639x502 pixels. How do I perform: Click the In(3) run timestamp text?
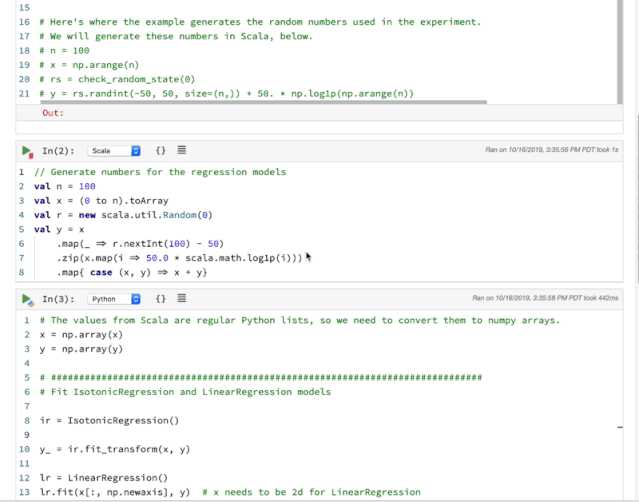[x=545, y=298]
